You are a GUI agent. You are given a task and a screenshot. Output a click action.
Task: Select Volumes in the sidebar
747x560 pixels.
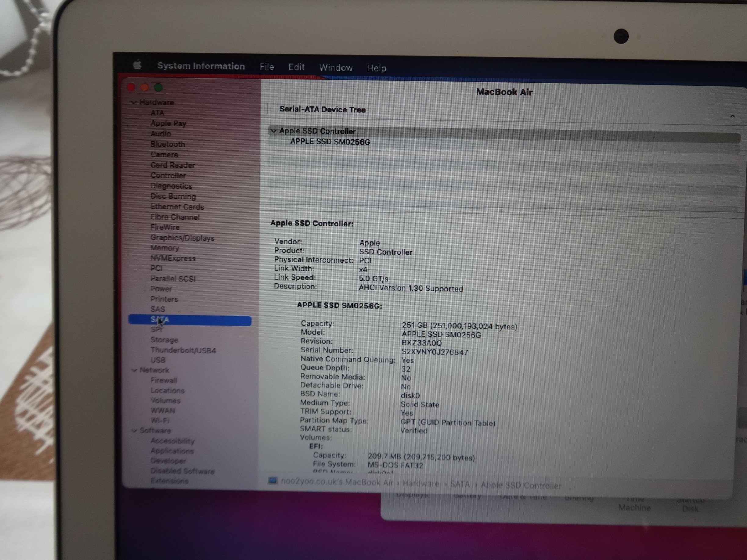point(165,401)
